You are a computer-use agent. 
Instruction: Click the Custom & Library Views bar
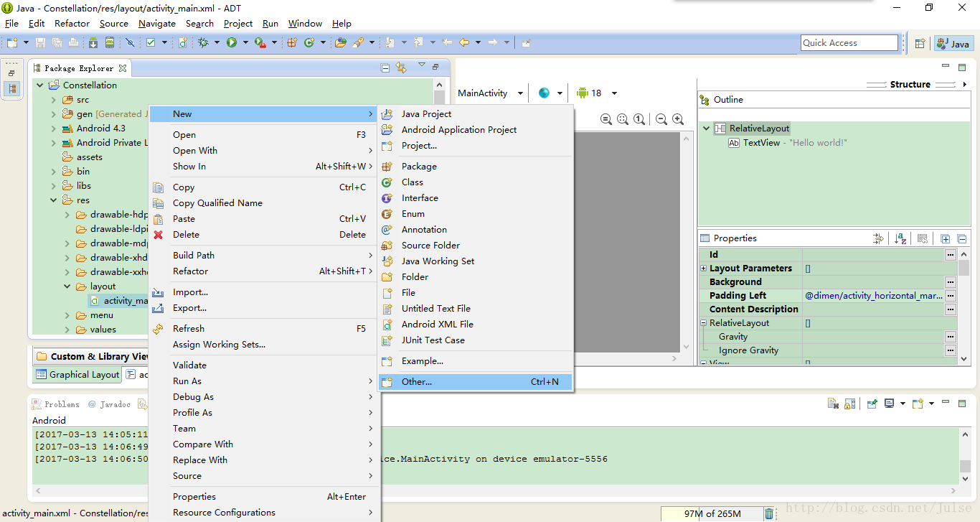coord(92,357)
